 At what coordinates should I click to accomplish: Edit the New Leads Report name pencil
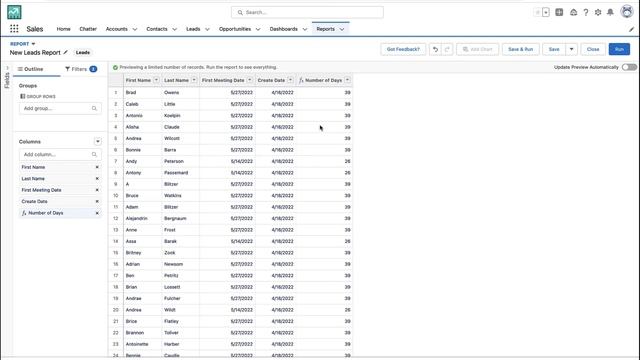click(x=66, y=52)
